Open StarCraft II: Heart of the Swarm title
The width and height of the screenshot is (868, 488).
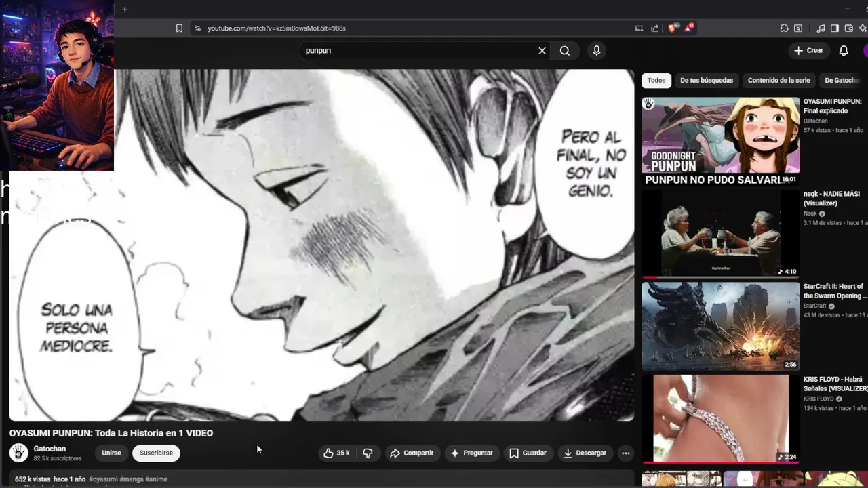pyautogui.click(x=835, y=291)
